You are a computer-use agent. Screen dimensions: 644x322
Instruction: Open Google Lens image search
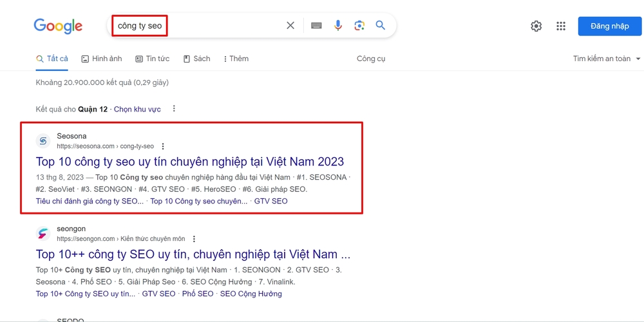click(x=359, y=26)
